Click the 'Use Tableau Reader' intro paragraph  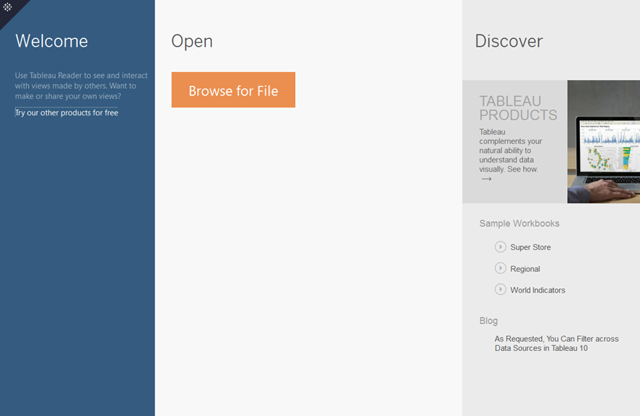tap(81, 86)
